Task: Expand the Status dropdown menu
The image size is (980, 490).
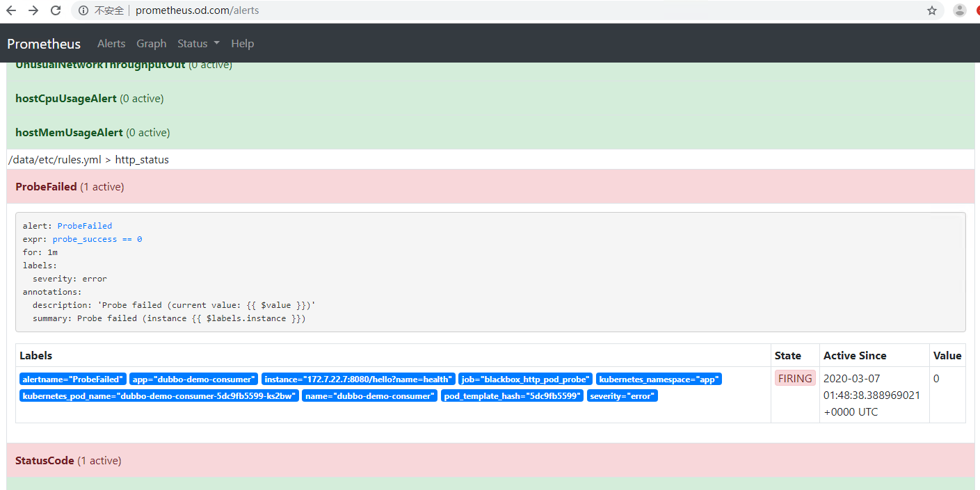Action: (x=198, y=44)
